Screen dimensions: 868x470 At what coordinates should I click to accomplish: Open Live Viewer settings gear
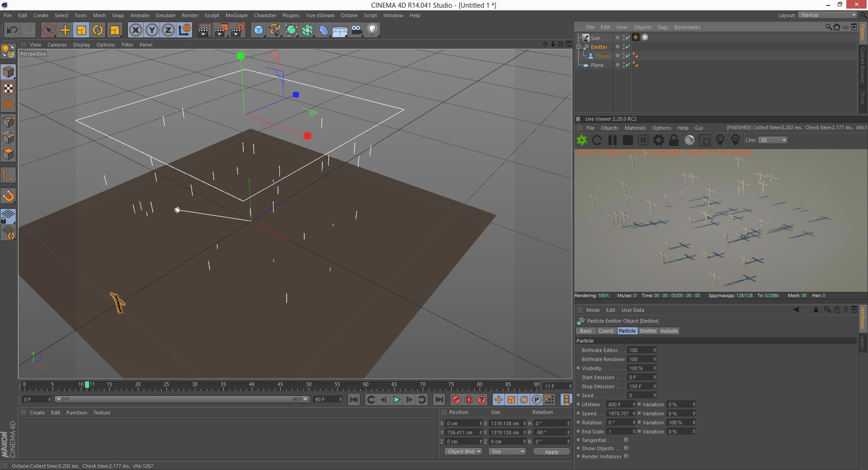[x=659, y=140]
